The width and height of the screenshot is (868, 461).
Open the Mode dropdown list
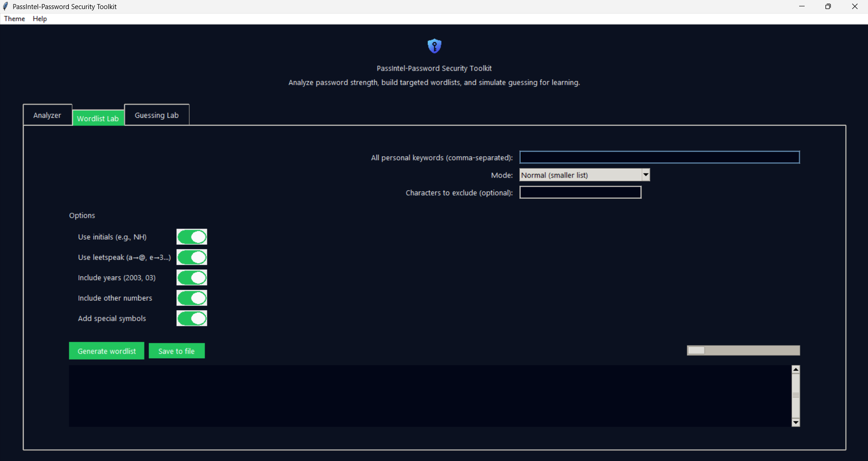[646, 175]
